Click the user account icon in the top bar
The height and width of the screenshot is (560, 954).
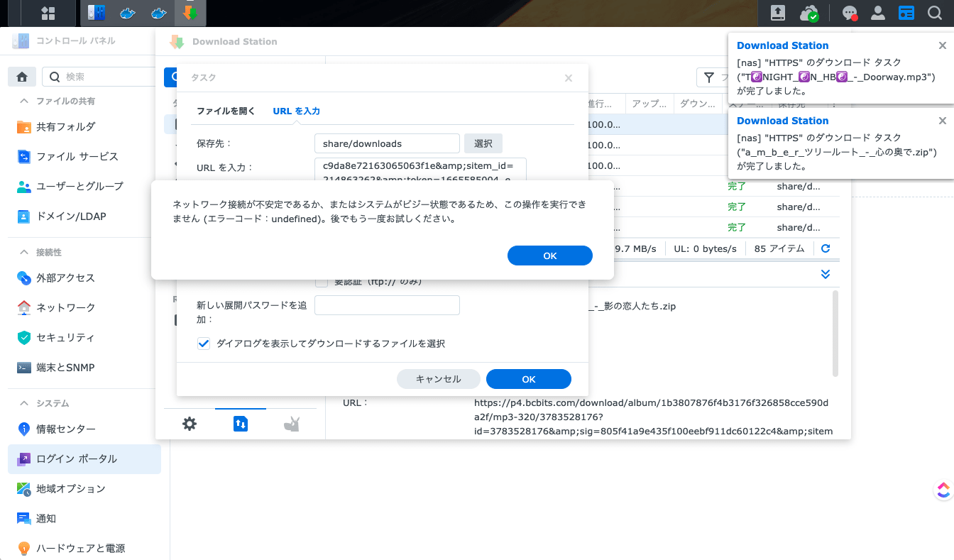878,13
